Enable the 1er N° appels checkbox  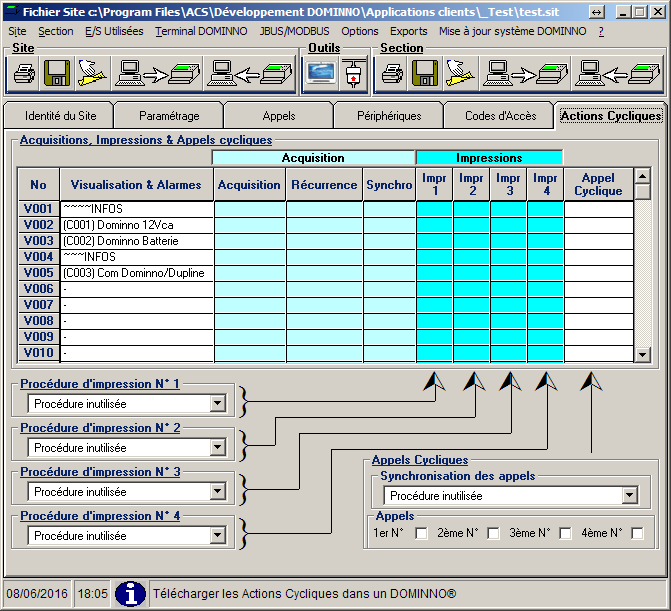click(422, 534)
